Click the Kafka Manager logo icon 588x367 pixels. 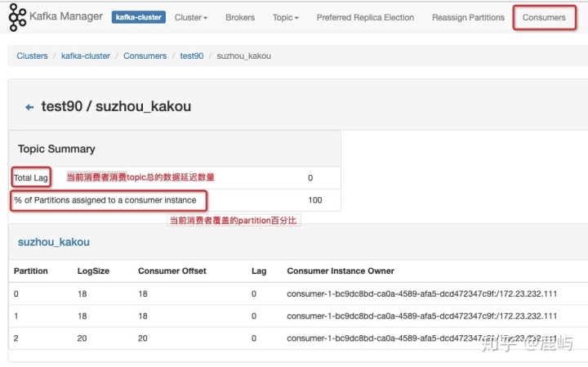pos(17,17)
